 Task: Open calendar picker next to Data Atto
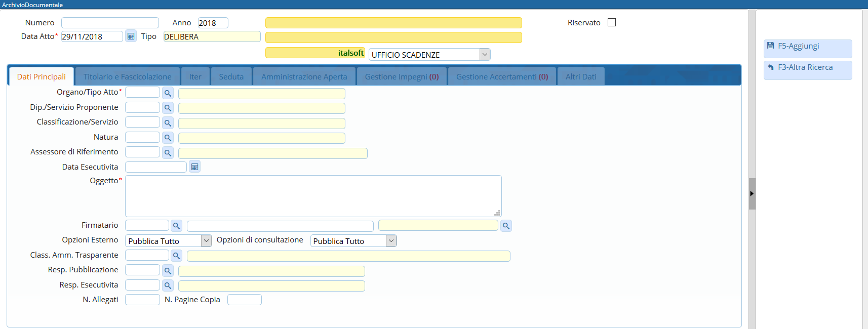(131, 36)
